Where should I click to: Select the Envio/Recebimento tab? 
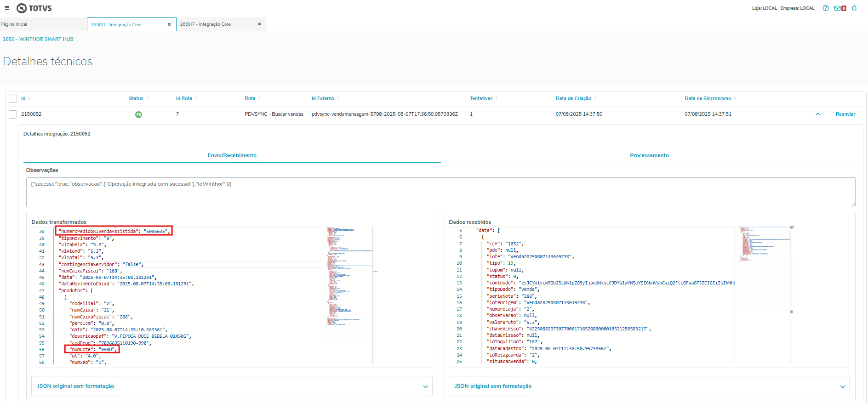click(232, 155)
